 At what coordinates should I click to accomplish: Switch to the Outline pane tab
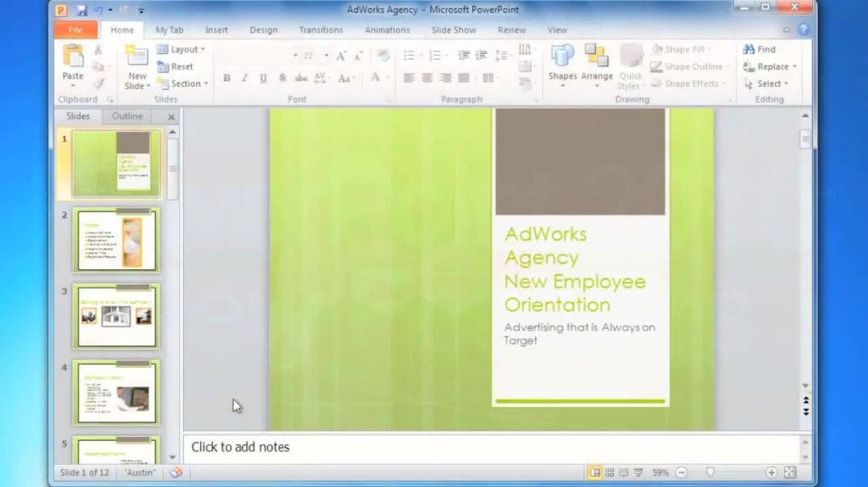127,116
